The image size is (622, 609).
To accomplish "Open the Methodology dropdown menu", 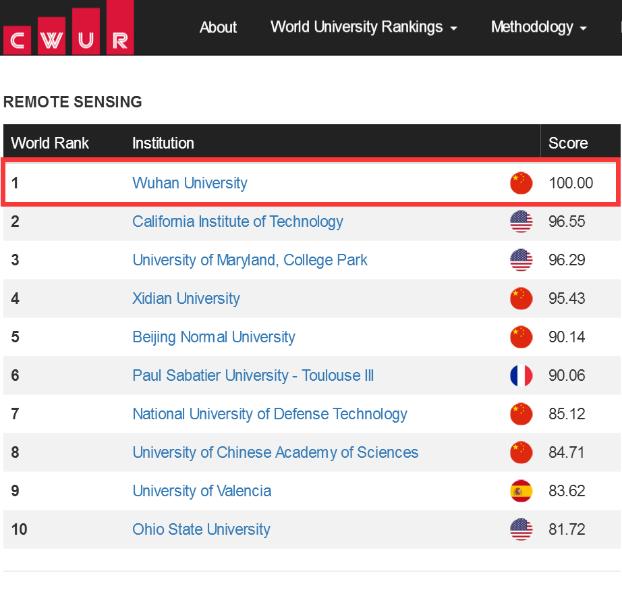I will (538, 27).
